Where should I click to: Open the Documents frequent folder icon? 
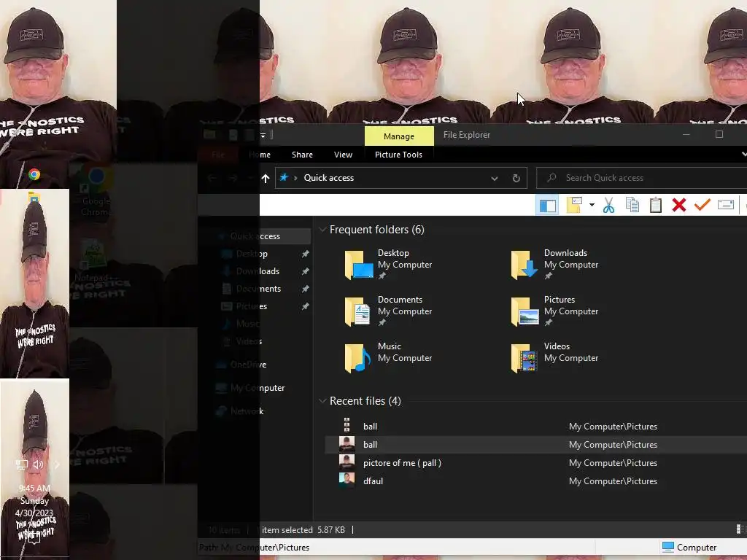359,311
